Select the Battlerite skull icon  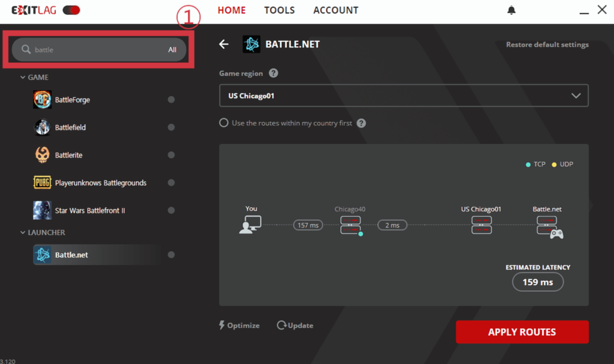coord(42,155)
